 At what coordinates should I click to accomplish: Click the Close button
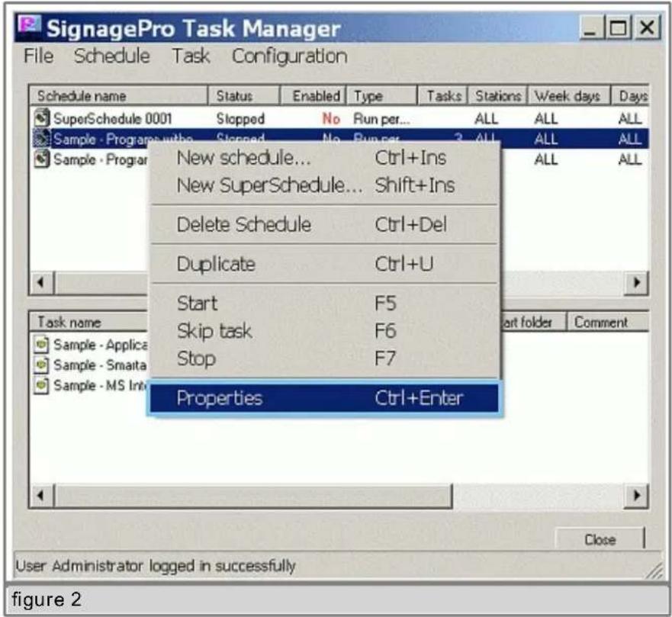pos(600,539)
